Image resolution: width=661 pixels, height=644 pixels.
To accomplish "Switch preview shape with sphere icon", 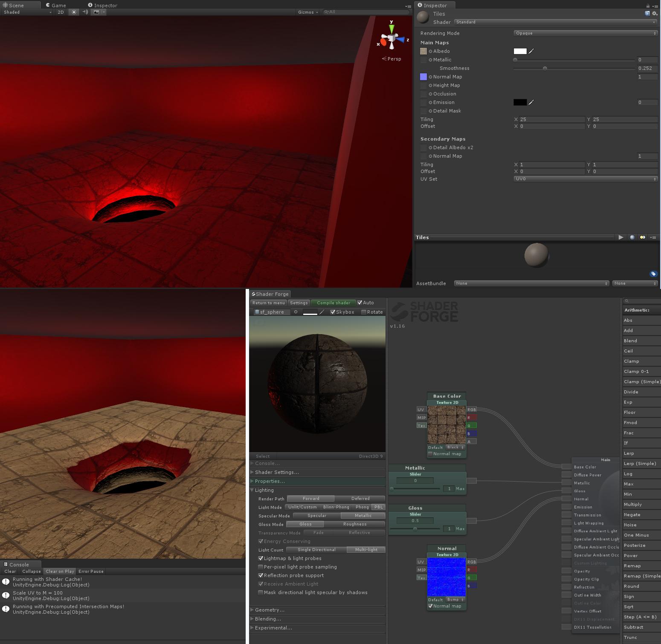I will click(632, 237).
